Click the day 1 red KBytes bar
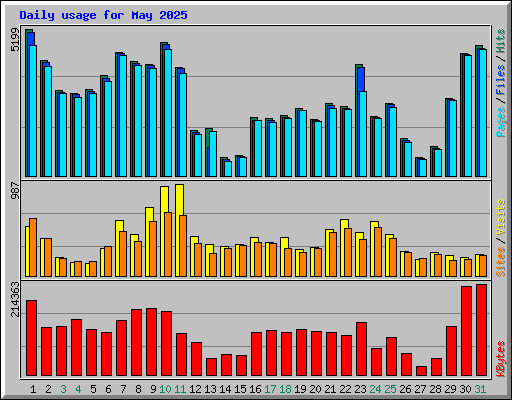The image size is (512, 400). [32, 338]
